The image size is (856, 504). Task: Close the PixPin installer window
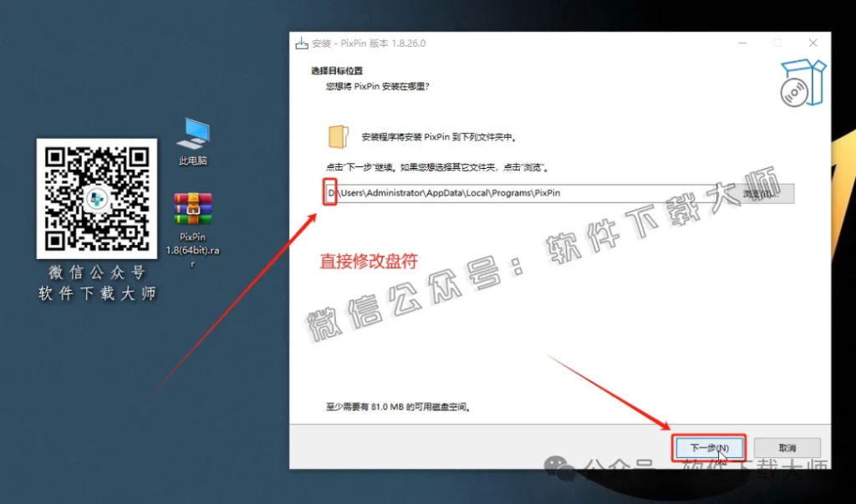812,42
